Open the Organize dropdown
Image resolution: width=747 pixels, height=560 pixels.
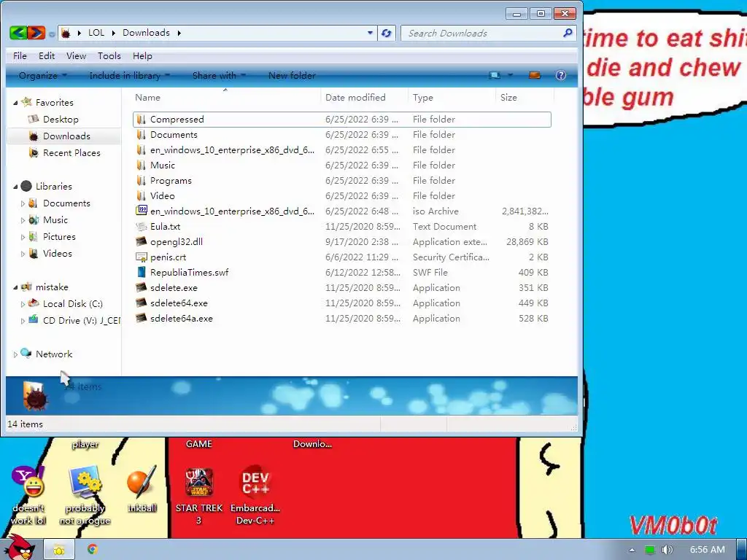point(42,75)
